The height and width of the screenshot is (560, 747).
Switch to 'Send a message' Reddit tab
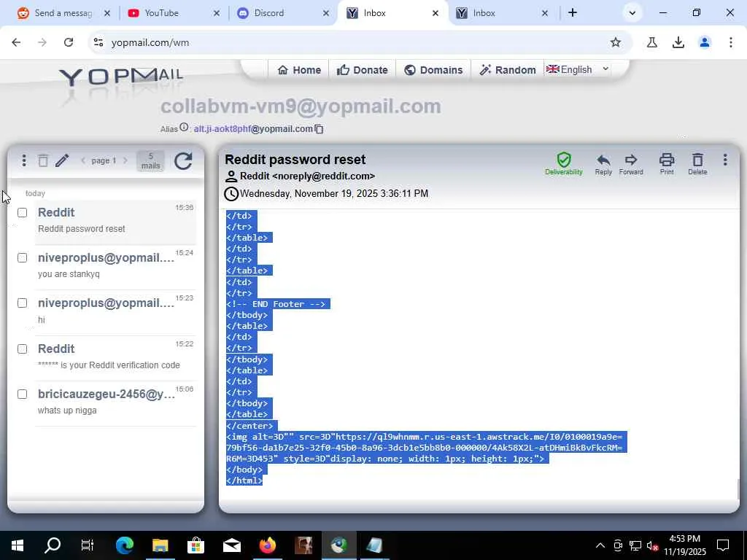[x=63, y=13]
